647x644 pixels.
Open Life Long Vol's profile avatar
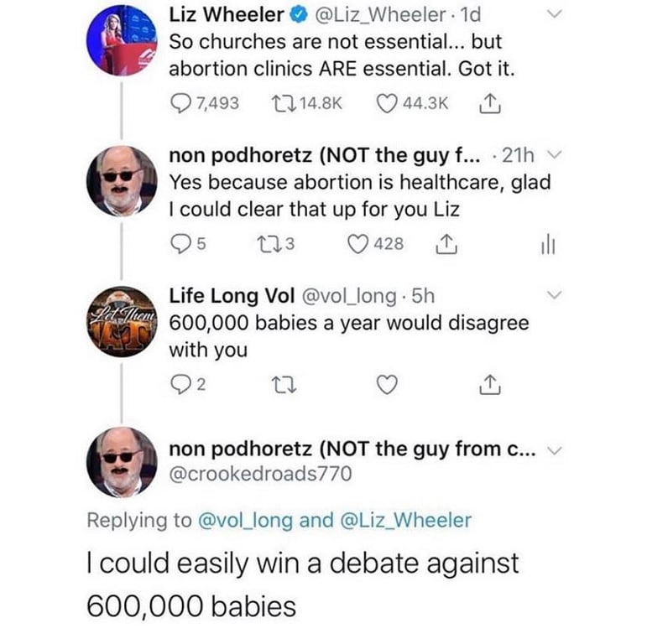pyautogui.click(x=123, y=320)
